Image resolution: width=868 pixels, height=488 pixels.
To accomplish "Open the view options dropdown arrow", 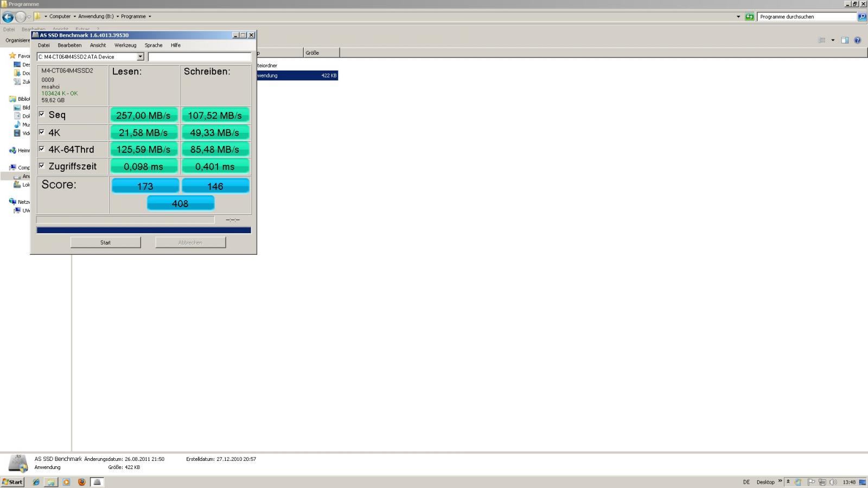I will 833,40.
